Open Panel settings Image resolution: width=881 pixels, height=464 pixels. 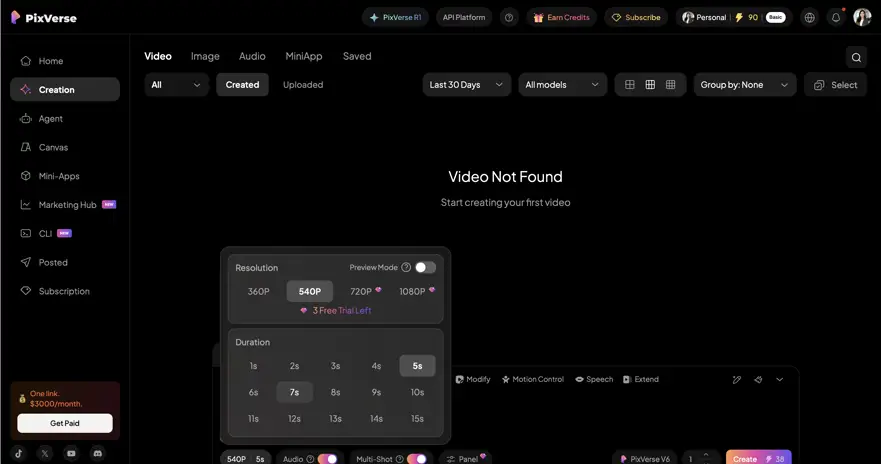coord(466,459)
